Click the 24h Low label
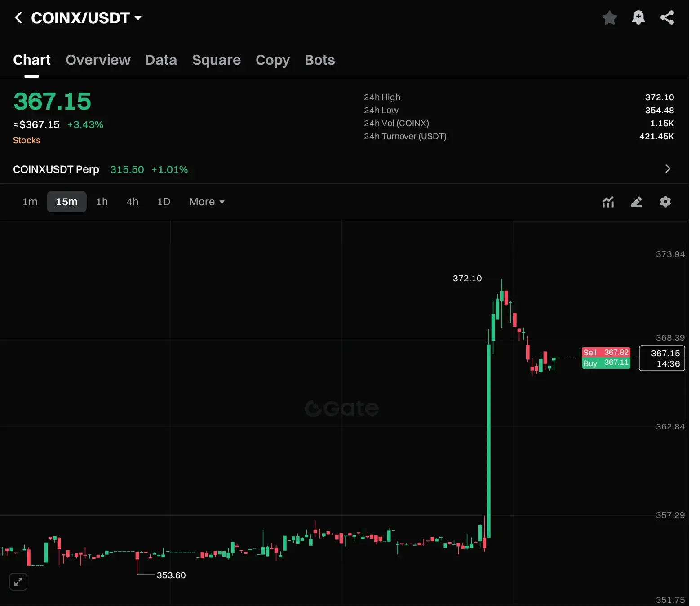This screenshot has width=700, height=606. point(381,110)
